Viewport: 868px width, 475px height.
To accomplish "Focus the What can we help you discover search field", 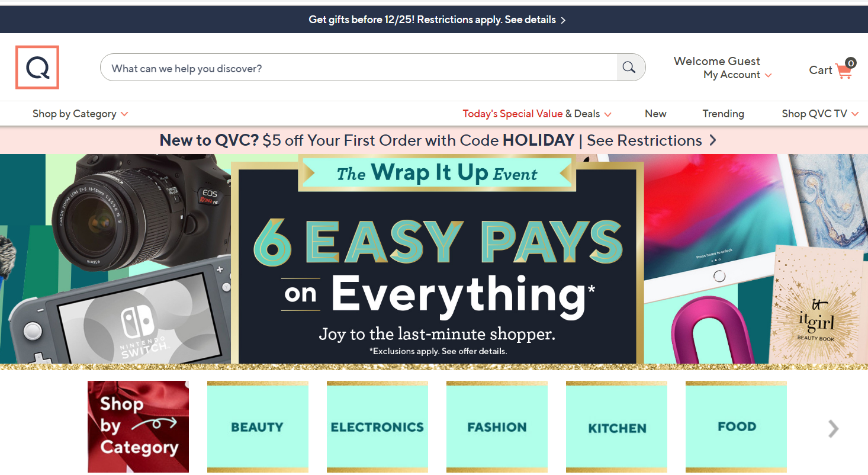I will pyautogui.click(x=358, y=68).
